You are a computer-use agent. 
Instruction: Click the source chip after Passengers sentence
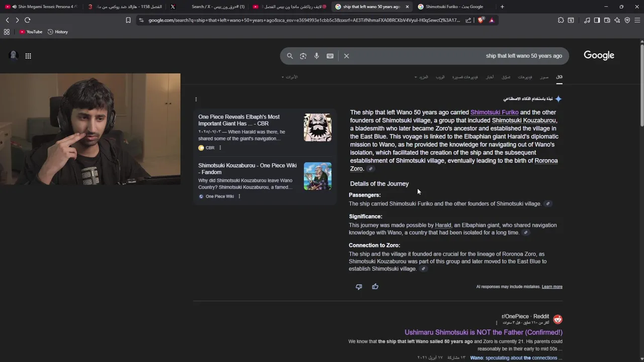coord(548,204)
